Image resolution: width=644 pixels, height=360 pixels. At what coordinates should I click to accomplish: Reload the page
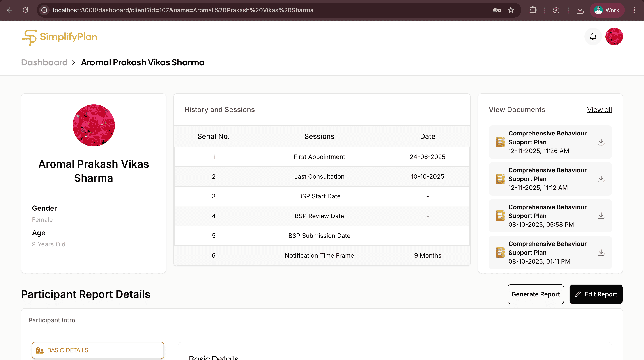(x=25, y=10)
